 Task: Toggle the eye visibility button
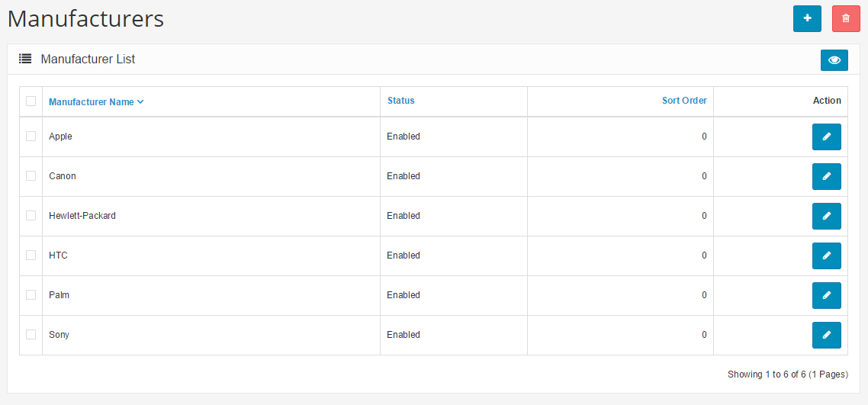pyautogui.click(x=834, y=60)
